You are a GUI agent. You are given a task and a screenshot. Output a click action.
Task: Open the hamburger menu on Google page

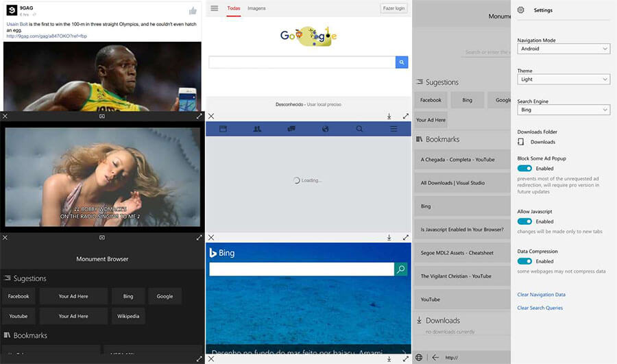click(214, 8)
